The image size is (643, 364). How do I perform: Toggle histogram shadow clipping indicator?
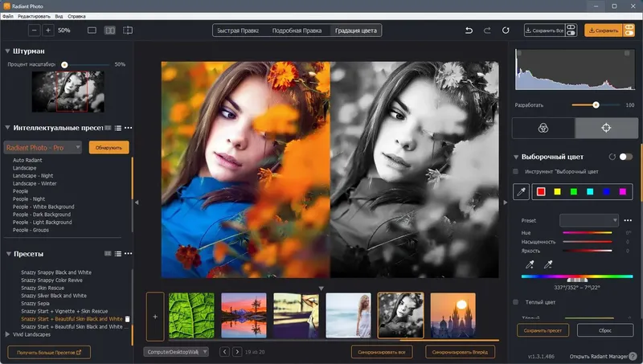pyautogui.click(x=519, y=53)
